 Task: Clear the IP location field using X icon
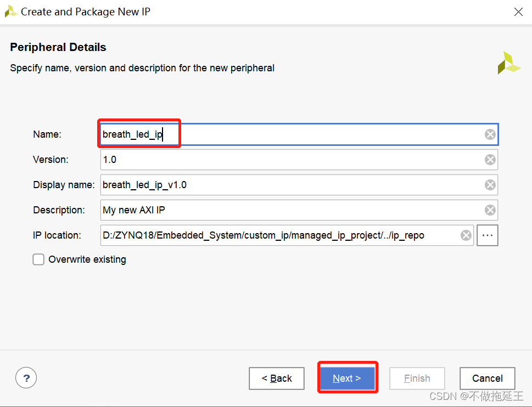click(x=466, y=235)
